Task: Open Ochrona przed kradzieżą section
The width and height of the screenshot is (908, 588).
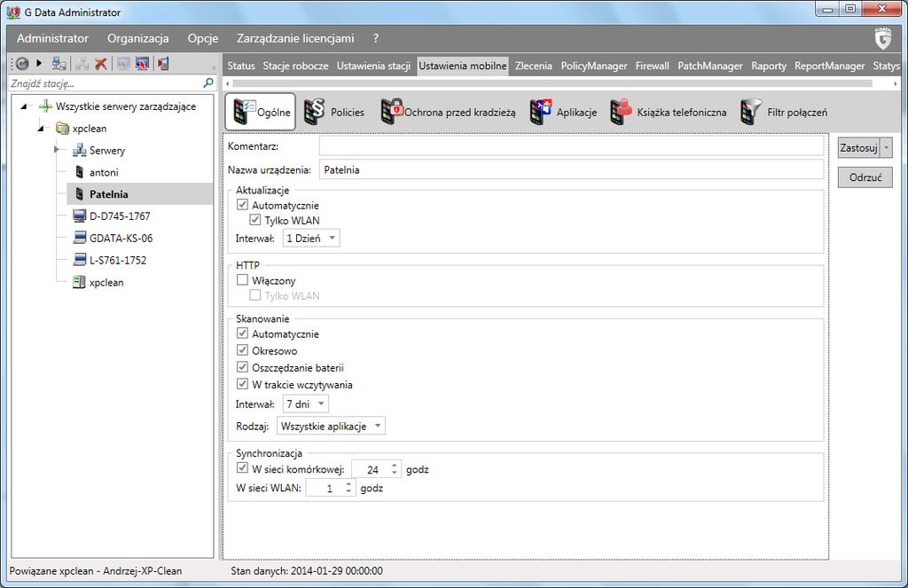Action: click(x=448, y=112)
